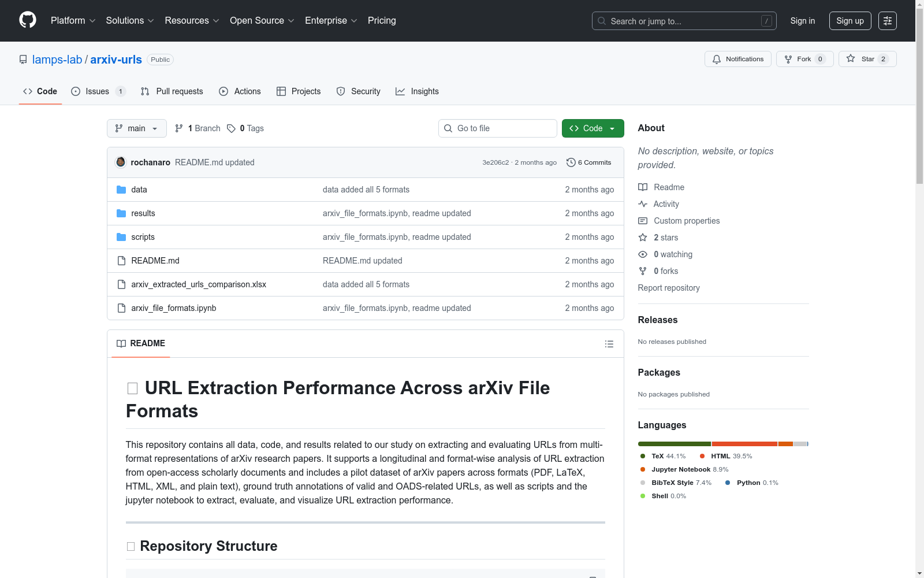924x578 pixels.
Task: Open the Projects tab
Action: tap(299, 91)
